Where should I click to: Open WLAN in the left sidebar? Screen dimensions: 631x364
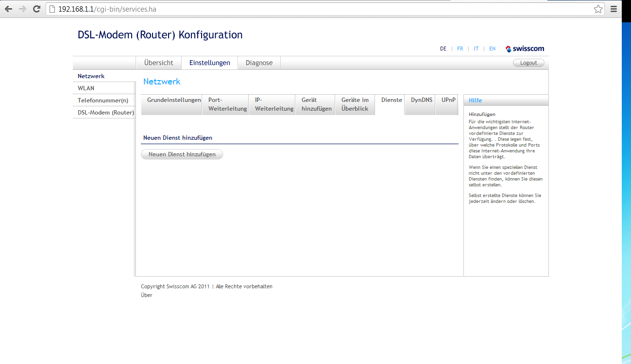click(86, 88)
